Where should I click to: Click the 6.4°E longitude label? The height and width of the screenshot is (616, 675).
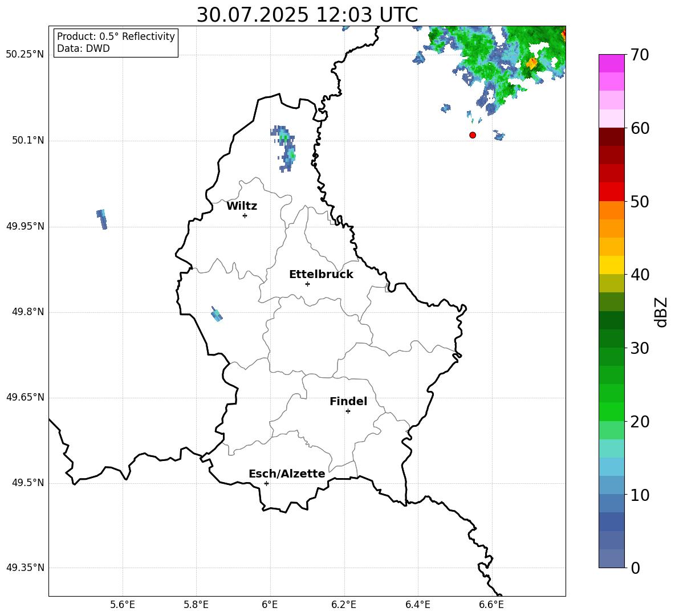417,605
